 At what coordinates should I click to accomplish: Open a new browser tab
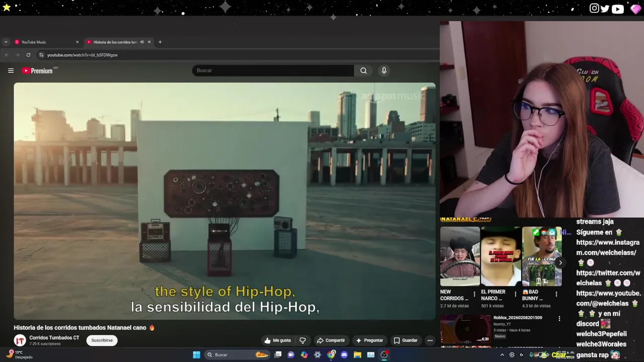pyautogui.click(x=160, y=42)
